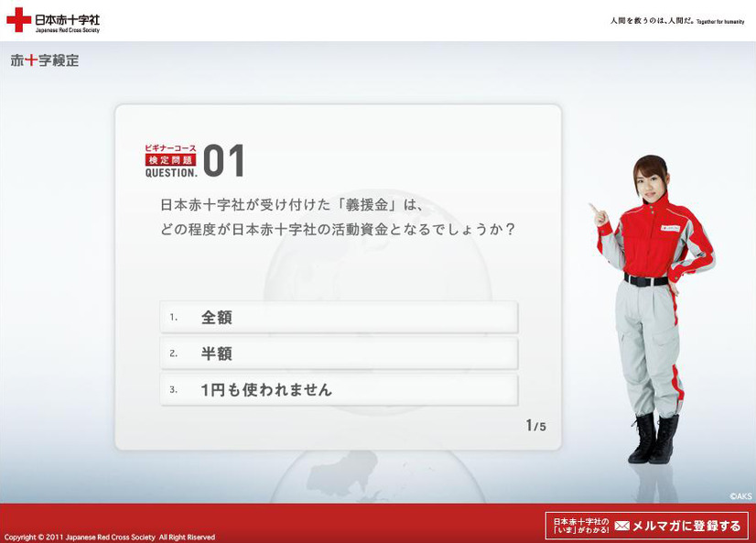This screenshot has height=543, width=756.
Task: Click the QUESTION. label
Action: [x=171, y=173]
